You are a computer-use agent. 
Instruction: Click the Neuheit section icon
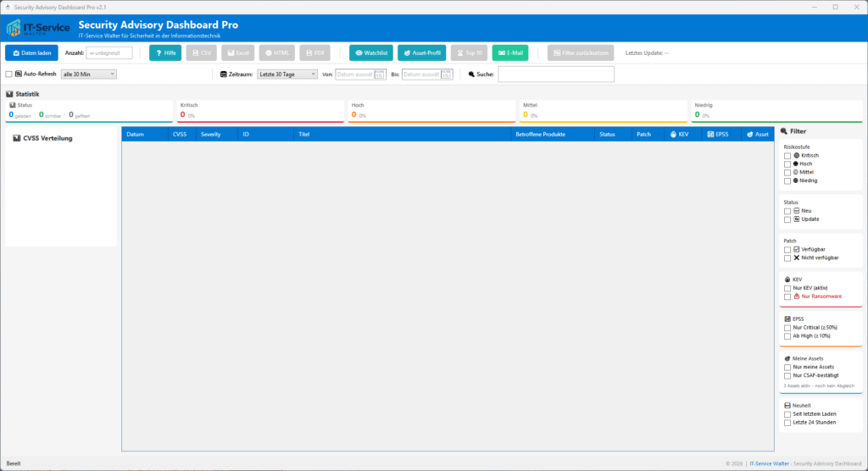click(787, 406)
